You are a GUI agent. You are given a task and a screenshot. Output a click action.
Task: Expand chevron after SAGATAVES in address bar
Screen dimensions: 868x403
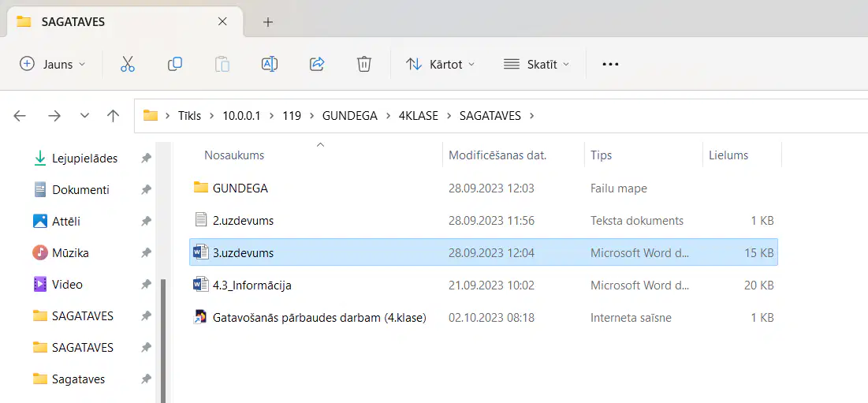[532, 116]
